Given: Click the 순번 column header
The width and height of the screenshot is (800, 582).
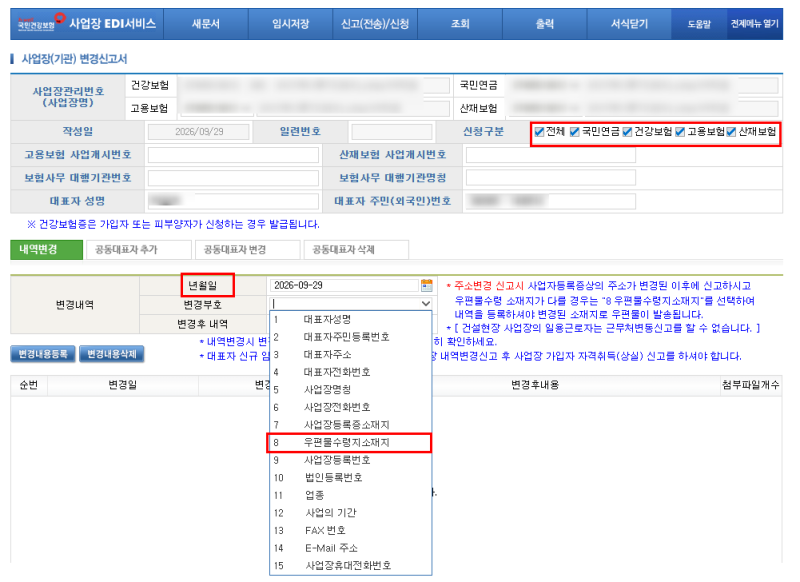Looking at the screenshot, I should 29,385.
